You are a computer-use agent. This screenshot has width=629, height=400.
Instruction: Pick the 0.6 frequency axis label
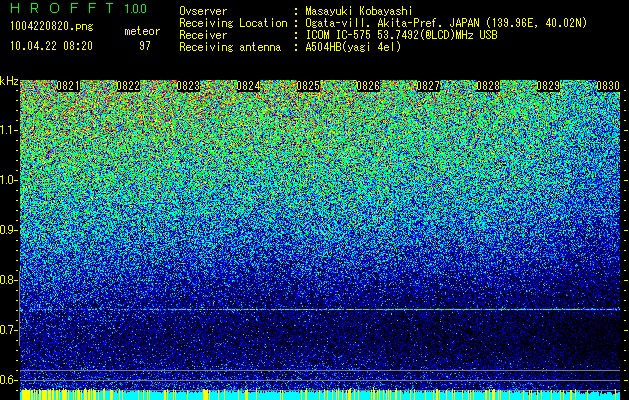tap(8, 380)
